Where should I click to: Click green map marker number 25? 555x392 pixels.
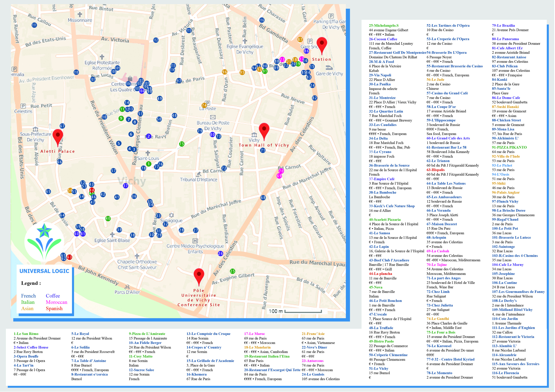point(232,271)
